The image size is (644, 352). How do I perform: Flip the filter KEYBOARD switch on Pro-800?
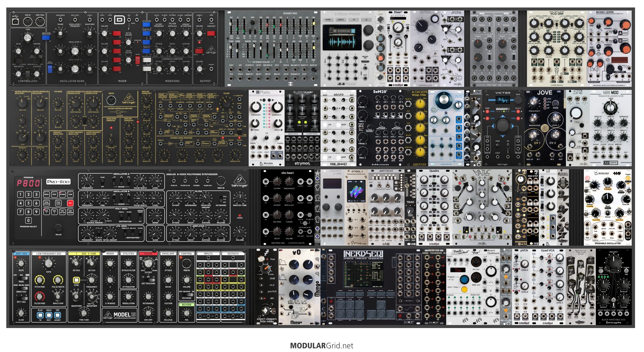point(221,199)
